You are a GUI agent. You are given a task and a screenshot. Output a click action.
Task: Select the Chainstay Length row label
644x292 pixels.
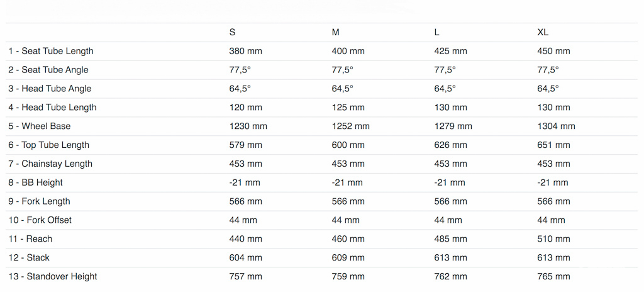[x=50, y=164]
